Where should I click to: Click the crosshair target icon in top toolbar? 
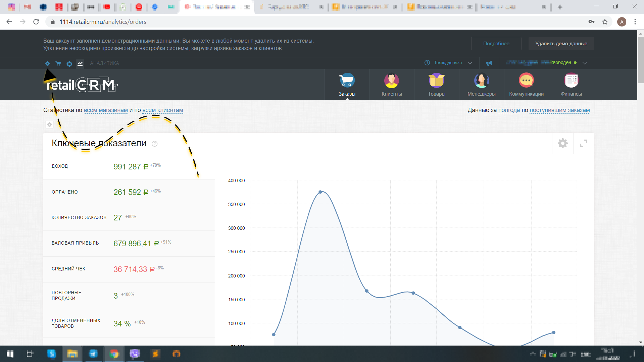point(69,64)
